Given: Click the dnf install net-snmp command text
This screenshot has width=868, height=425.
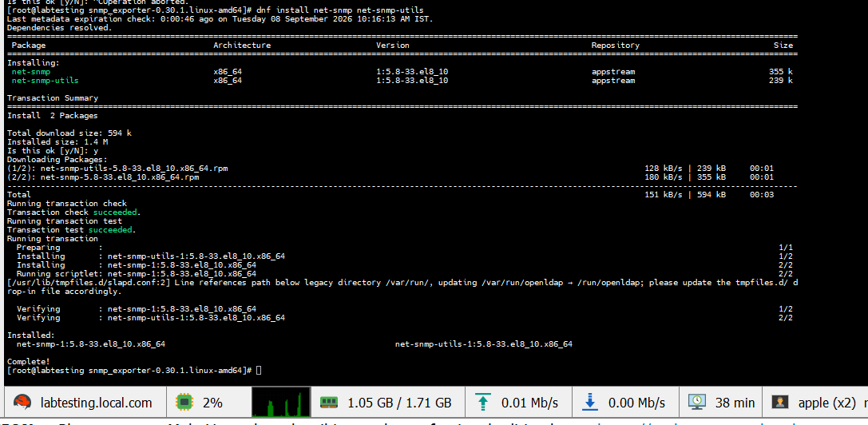Looking at the screenshot, I should 340,10.
